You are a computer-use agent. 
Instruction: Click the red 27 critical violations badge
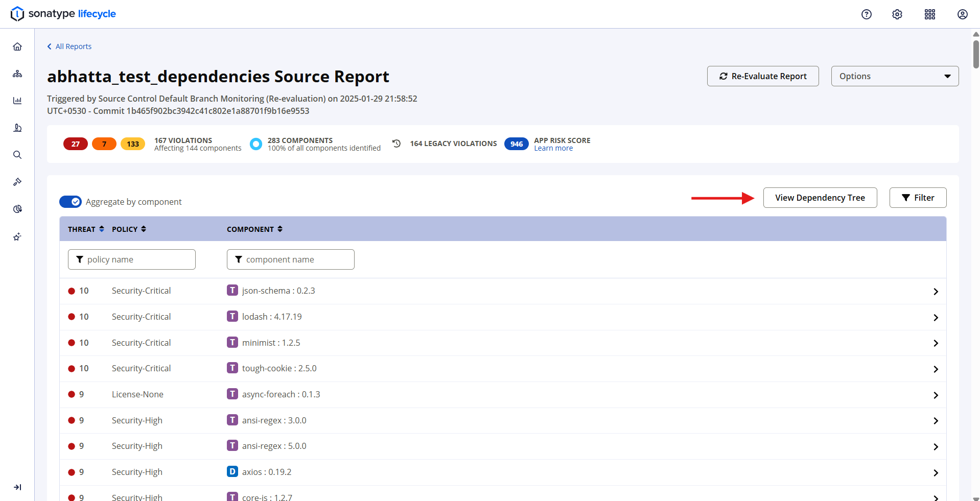pos(76,144)
